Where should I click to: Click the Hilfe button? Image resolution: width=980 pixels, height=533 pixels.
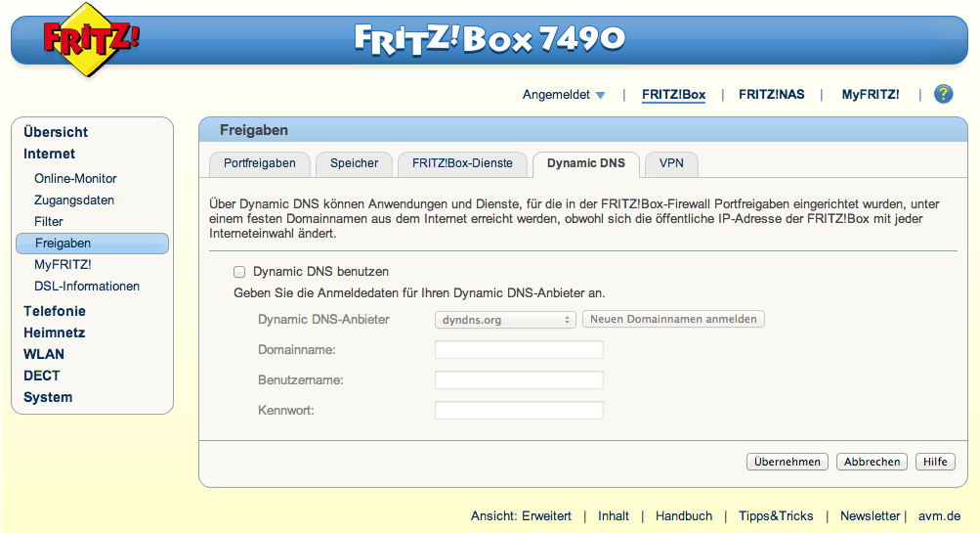click(x=936, y=462)
